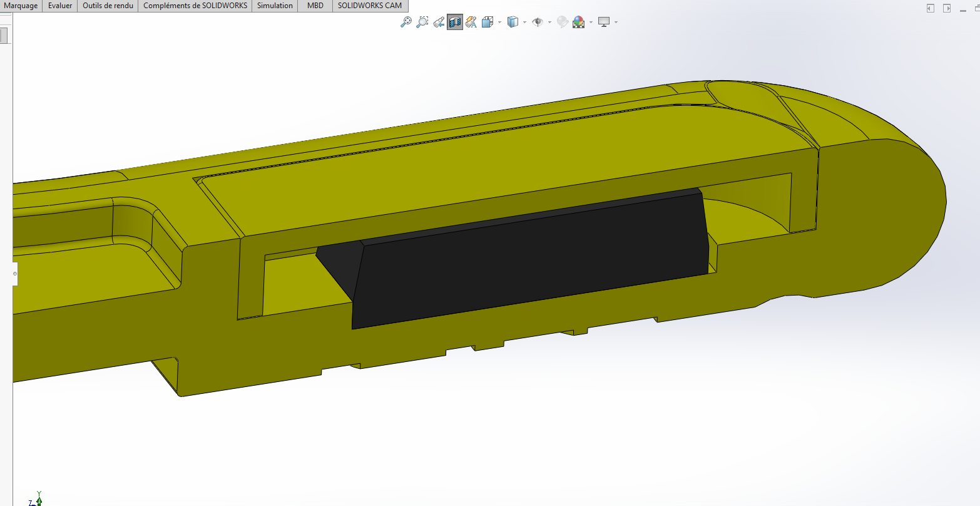Click the Edit Appearance sphere icon
The image size is (980, 506).
pyautogui.click(x=562, y=23)
